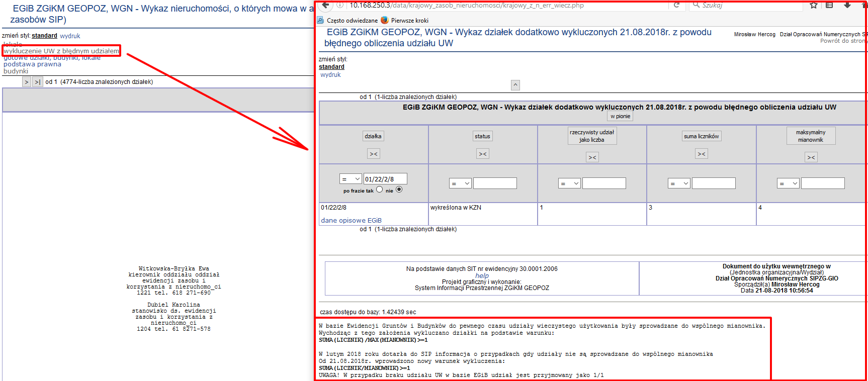Bookmark this page with the star icon
868x381 pixels.
(814, 5)
